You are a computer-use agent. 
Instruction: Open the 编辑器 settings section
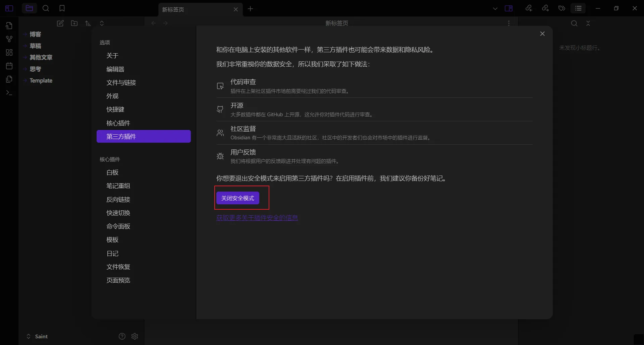(144, 69)
